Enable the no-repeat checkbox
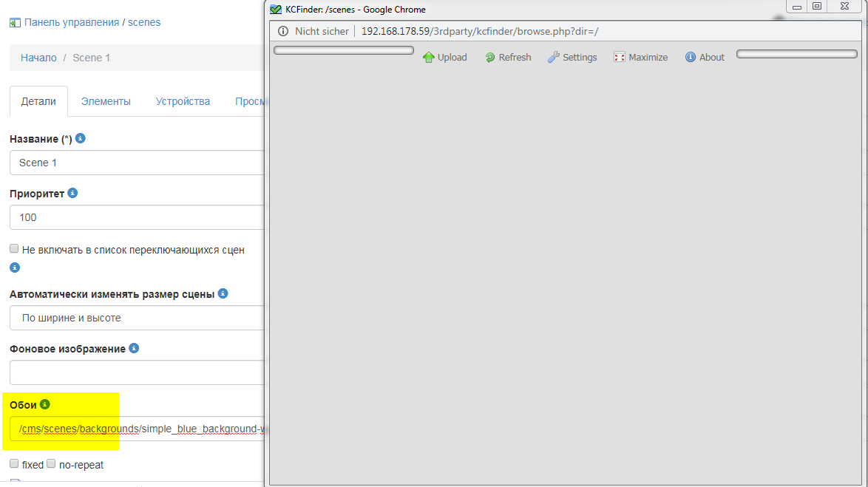Image resolution: width=868 pixels, height=487 pixels. tap(51, 464)
